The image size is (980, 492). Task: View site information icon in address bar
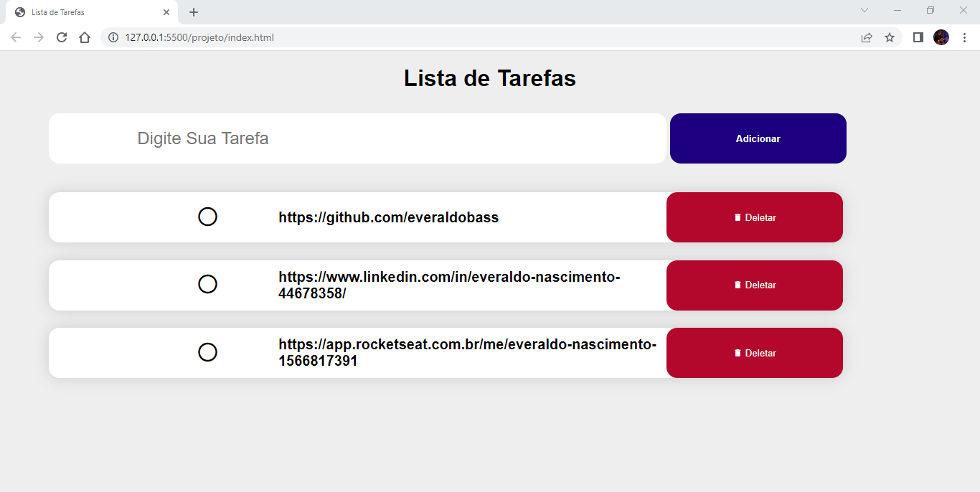coord(113,37)
